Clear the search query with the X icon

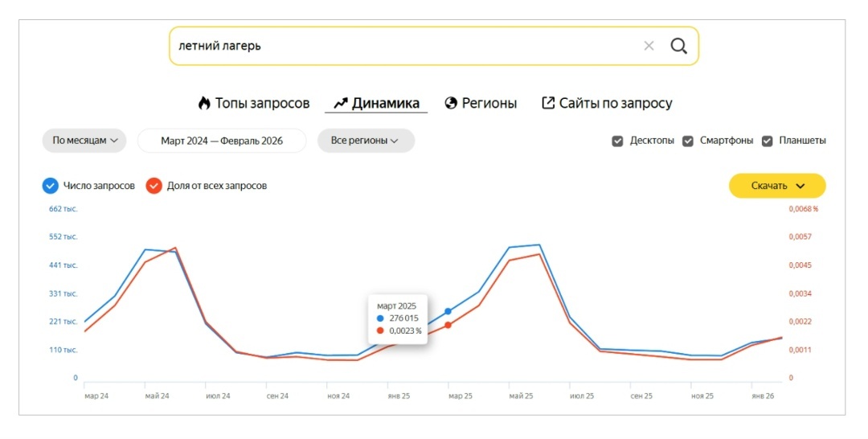tap(649, 46)
